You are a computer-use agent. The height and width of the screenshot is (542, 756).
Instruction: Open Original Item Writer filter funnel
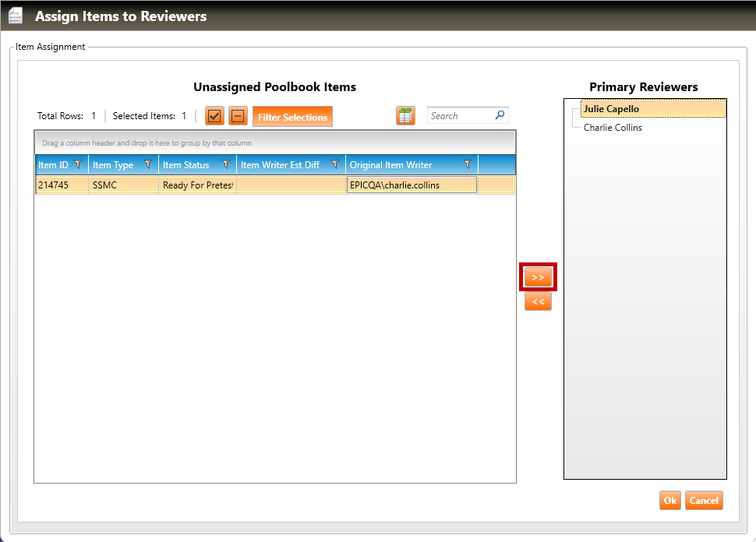click(x=468, y=165)
